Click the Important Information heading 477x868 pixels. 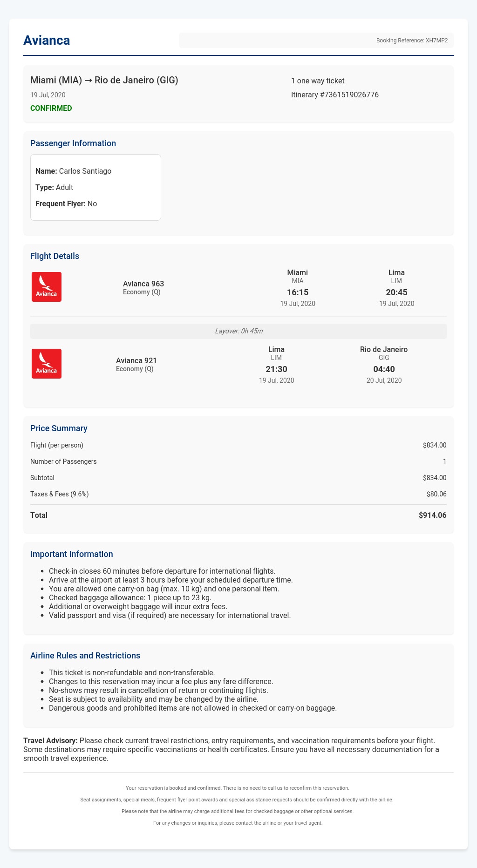(x=72, y=554)
